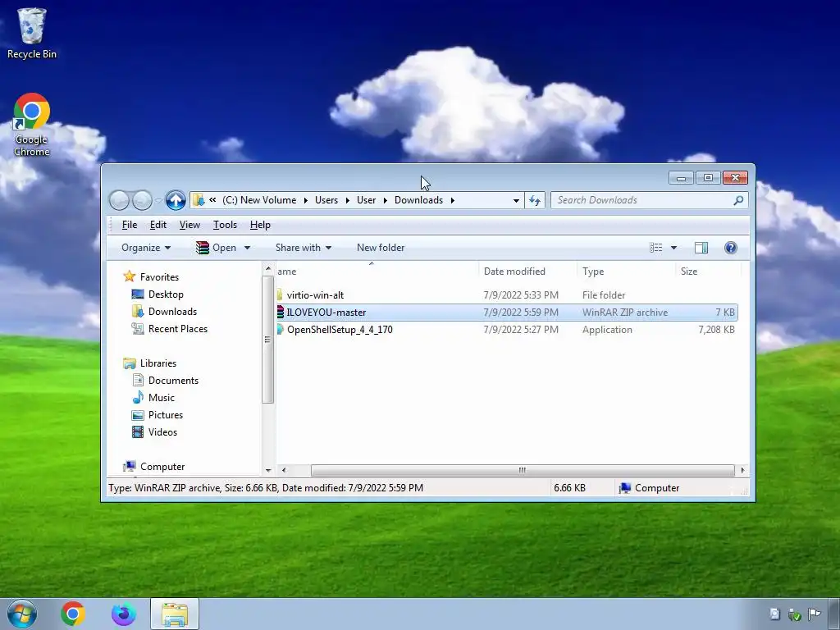Show the preview pane

[x=701, y=248]
